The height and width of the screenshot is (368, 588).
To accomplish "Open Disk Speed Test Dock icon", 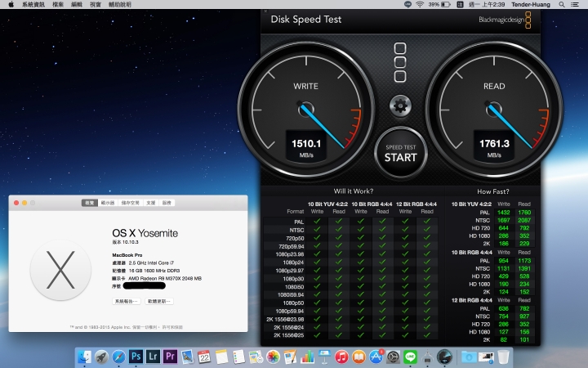I will (x=445, y=357).
